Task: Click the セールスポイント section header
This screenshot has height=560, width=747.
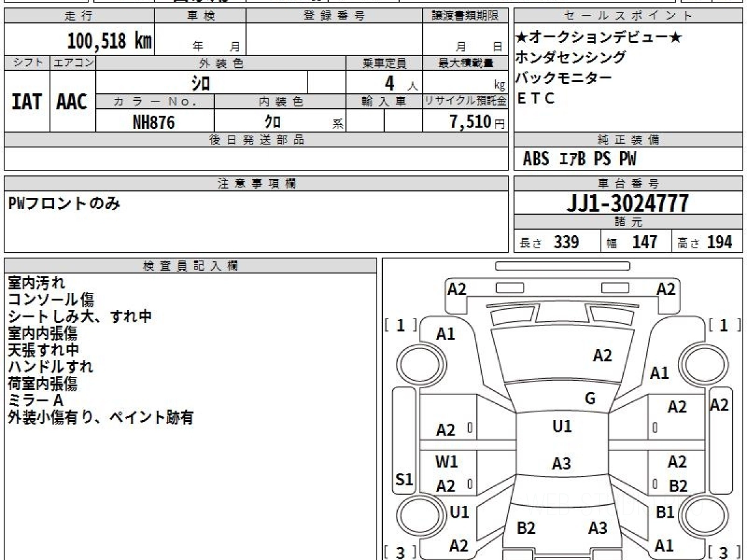Action: click(x=628, y=16)
